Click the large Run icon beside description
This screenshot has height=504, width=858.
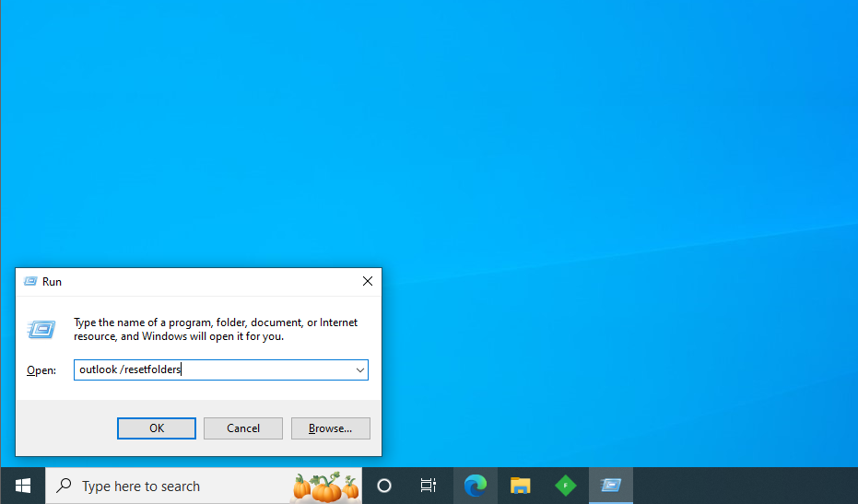pos(41,329)
